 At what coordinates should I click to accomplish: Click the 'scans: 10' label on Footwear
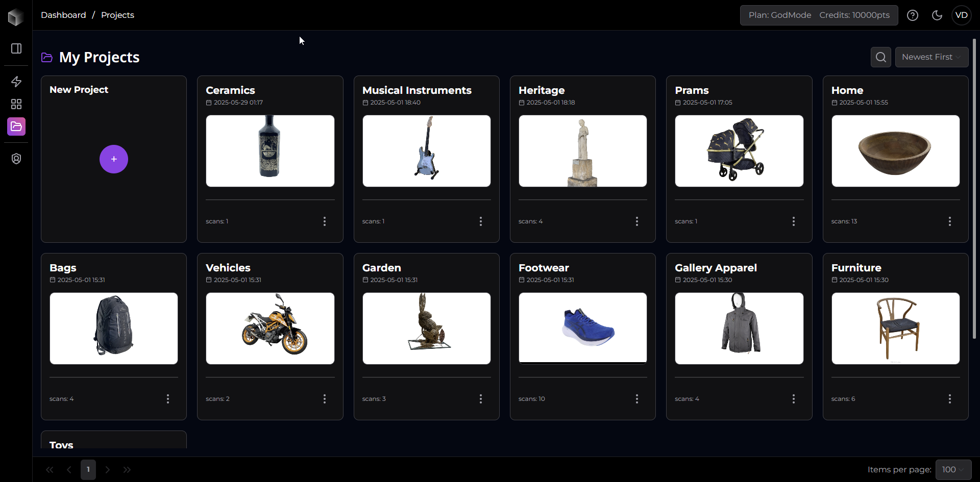click(x=532, y=399)
